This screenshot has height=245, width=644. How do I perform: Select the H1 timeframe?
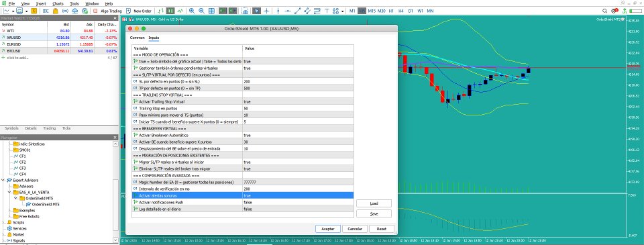click(x=391, y=11)
